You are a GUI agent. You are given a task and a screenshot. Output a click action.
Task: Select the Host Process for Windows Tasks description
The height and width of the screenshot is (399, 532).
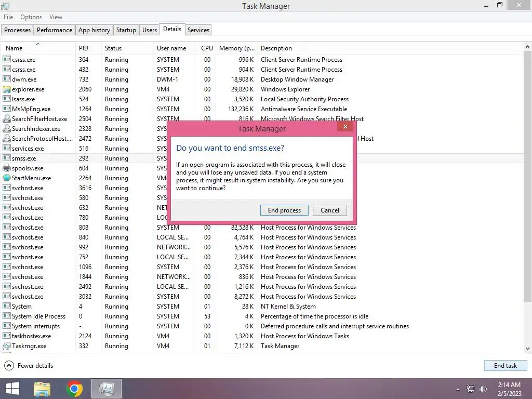[x=304, y=336]
